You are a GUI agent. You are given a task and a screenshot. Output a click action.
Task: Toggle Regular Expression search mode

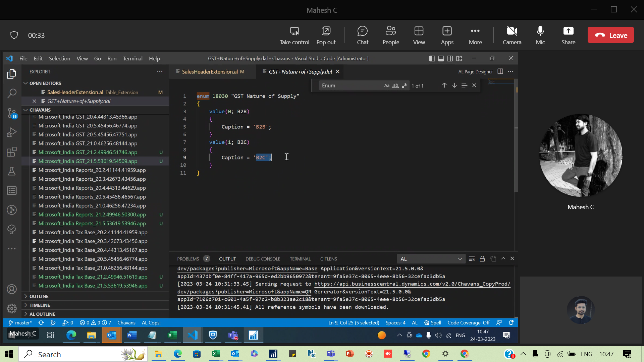coord(405,85)
